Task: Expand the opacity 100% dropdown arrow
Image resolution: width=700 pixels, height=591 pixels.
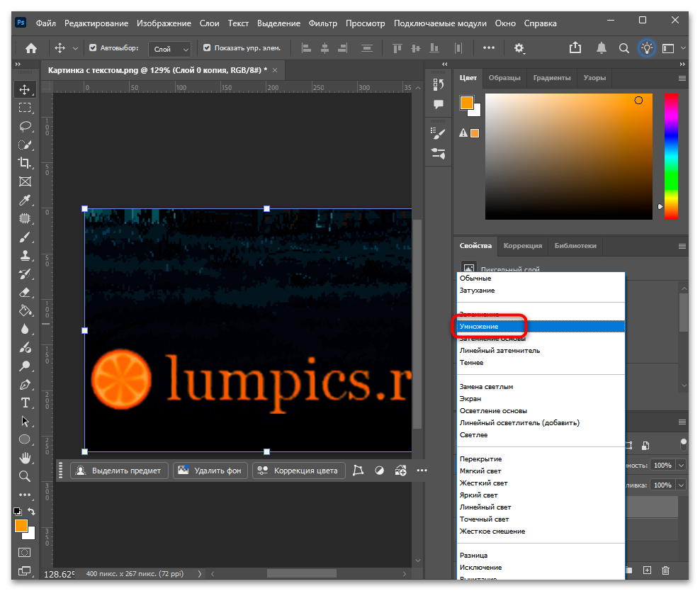Action: pyautogui.click(x=682, y=465)
